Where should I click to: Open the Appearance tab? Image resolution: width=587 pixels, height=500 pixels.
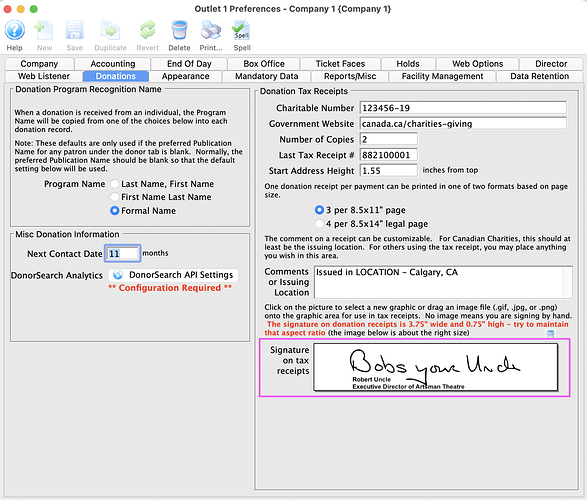click(186, 76)
